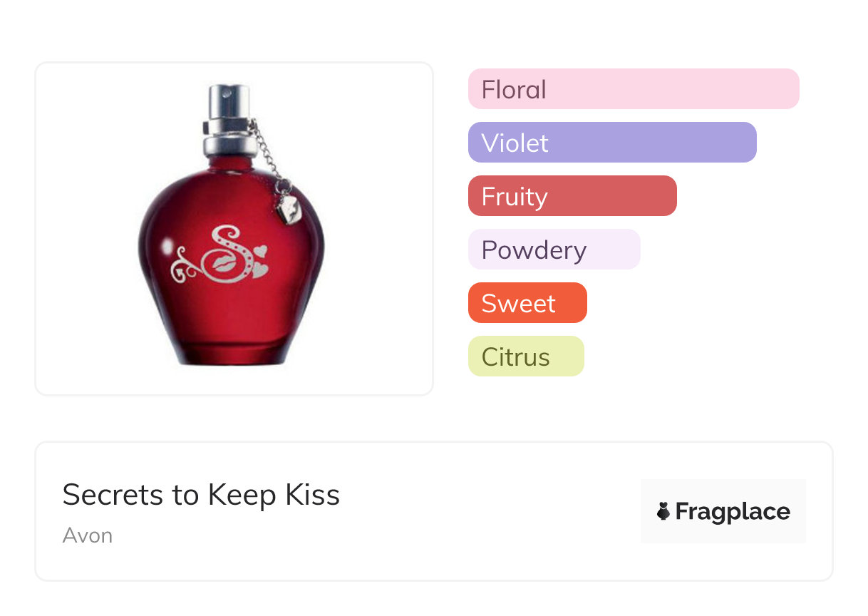Select the Violet accord bar
The height and width of the screenshot is (616, 868).
(611, 143)
